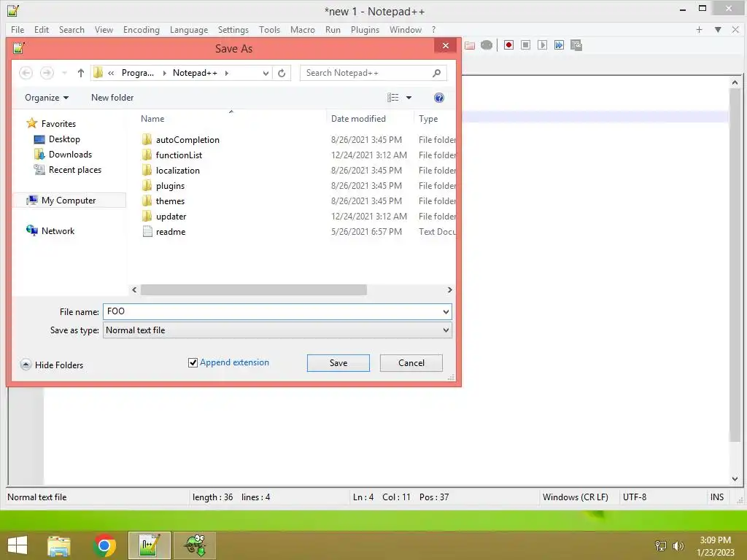Select My Computer in navigation pane

pos(68,201)
